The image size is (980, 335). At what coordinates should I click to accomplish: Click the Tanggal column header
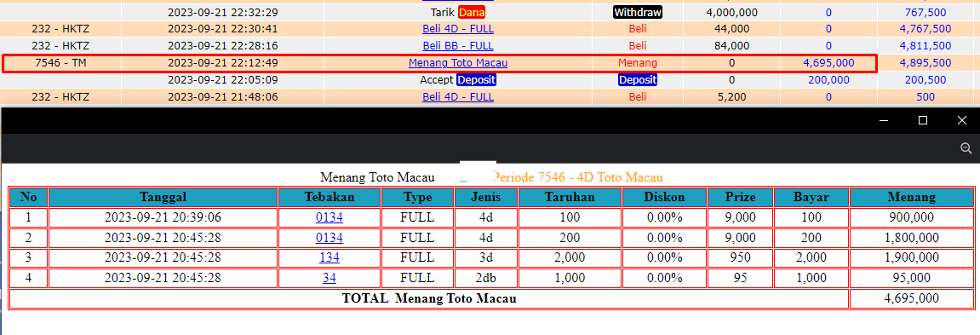(163, 197)
